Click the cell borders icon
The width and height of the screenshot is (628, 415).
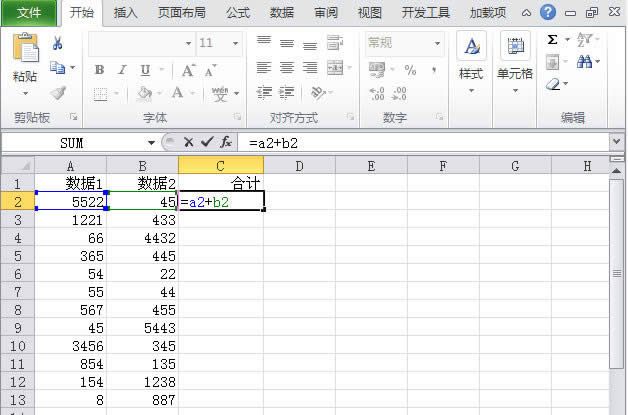(100, 94)
